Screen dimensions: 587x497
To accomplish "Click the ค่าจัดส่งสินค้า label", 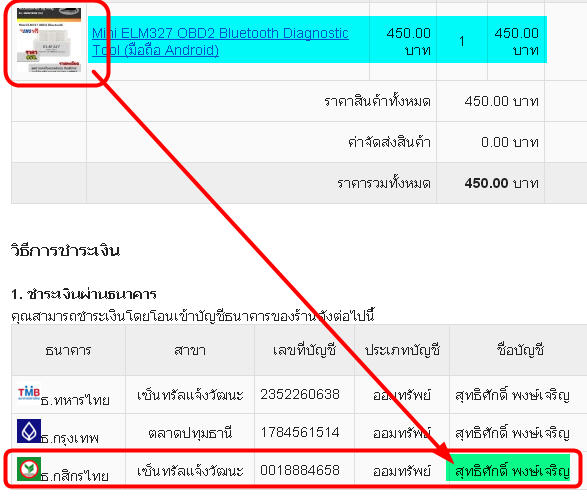I will (x=389, y=142).
